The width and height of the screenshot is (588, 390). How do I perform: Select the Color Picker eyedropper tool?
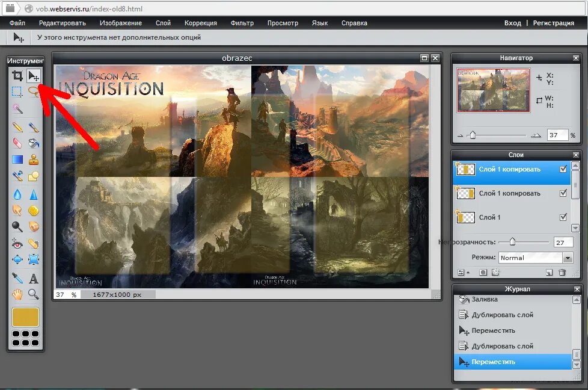click(x=17, y=278)
